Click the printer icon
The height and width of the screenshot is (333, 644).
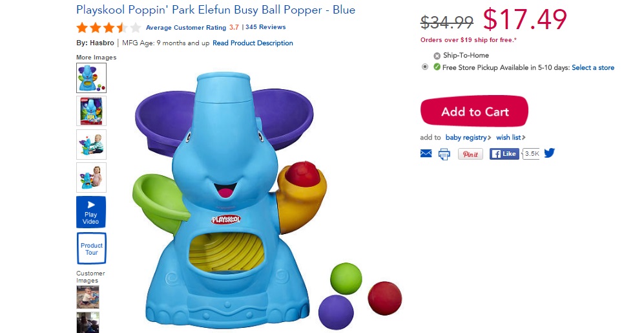tap(444, 154)
